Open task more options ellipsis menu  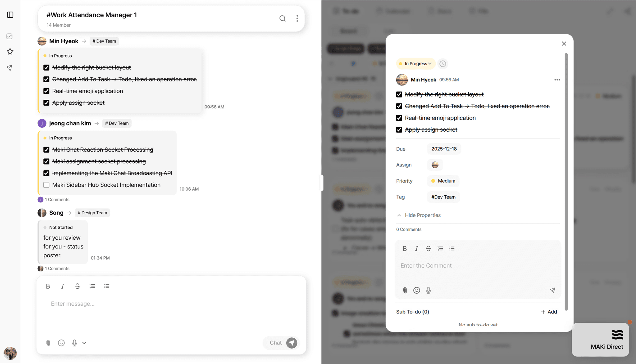[x=557, y=80]
